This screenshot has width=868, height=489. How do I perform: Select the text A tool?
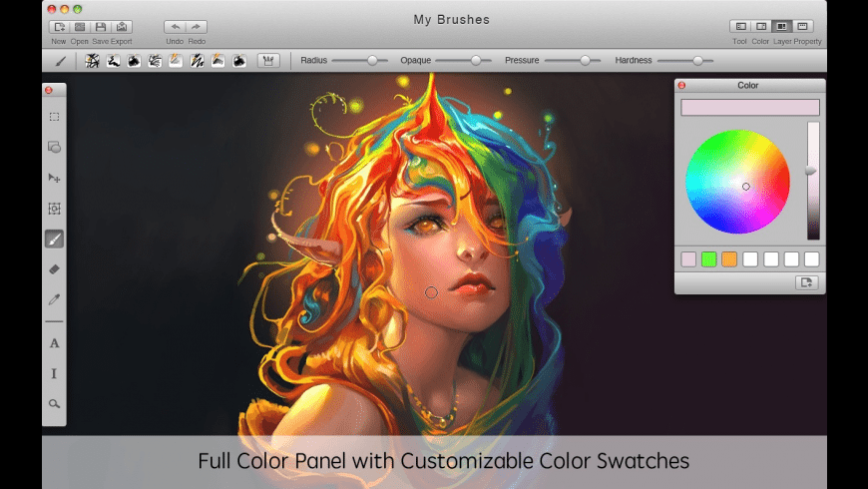point(54,343)
